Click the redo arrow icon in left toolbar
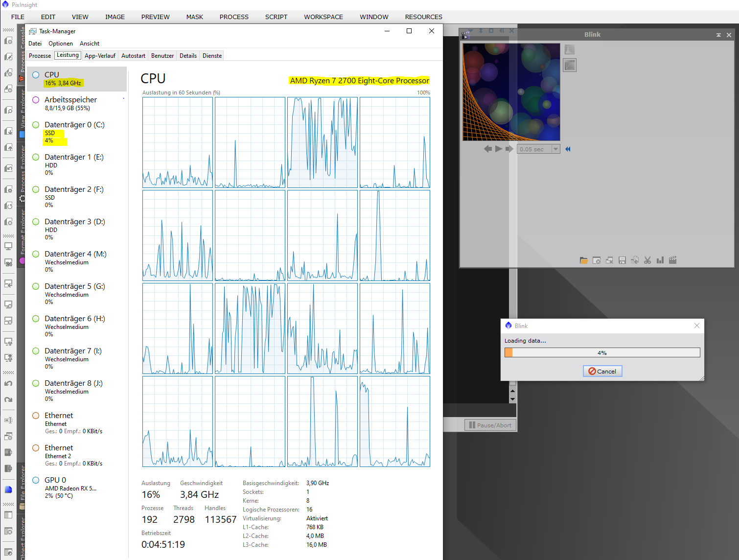 tap(8, 399)
